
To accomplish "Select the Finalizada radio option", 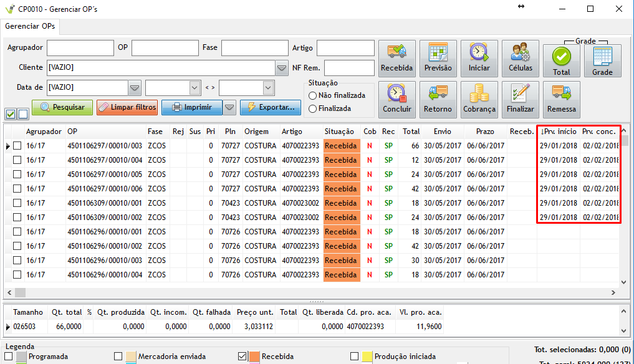I will pyautogui.click(x=313, y=108).
